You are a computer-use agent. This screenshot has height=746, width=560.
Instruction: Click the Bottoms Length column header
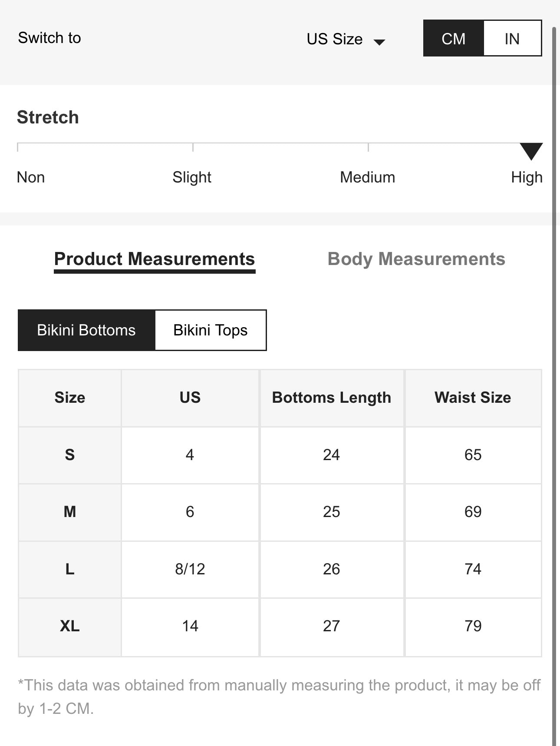tap(331, 398)
